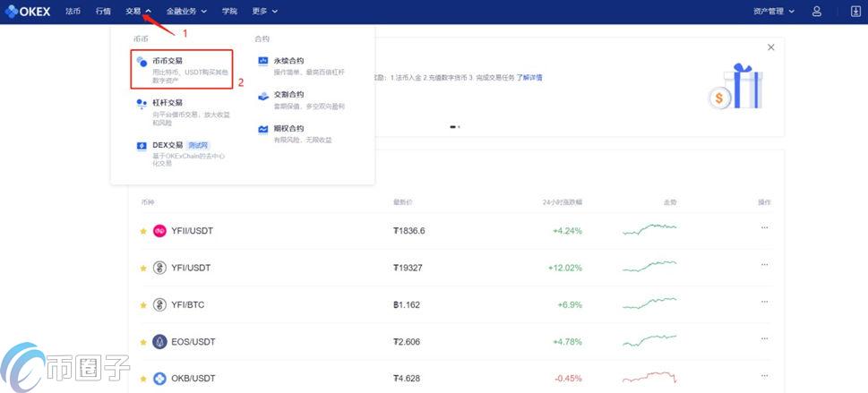Click the EOS coin logo
The width and height of the screenshot is (868, 393).
pos(159,342)
